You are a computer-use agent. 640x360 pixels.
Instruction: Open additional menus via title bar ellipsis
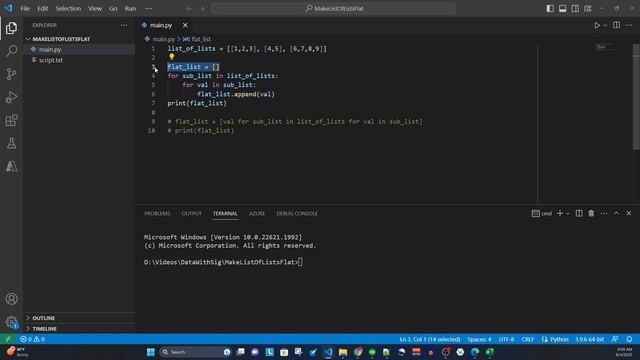(x=149, y=9)
